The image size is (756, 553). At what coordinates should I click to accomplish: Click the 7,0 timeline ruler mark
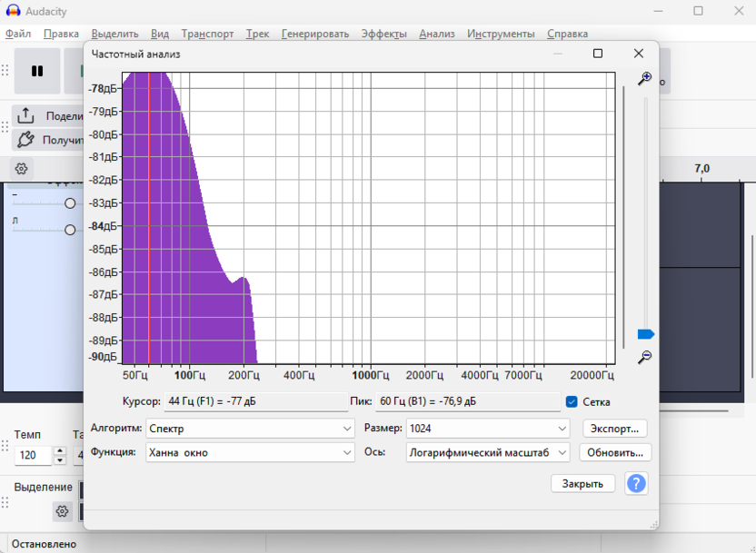[702, 169]
